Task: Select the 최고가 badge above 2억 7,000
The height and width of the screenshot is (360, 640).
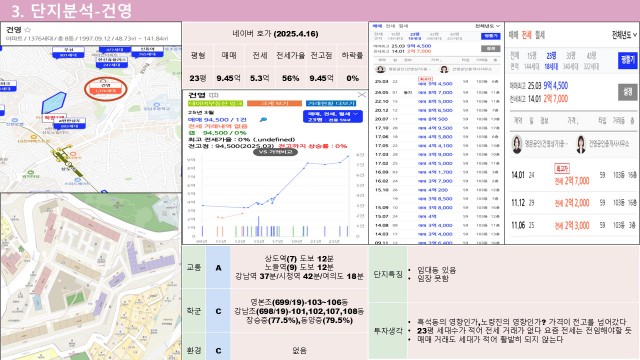Action: (562, 168)
